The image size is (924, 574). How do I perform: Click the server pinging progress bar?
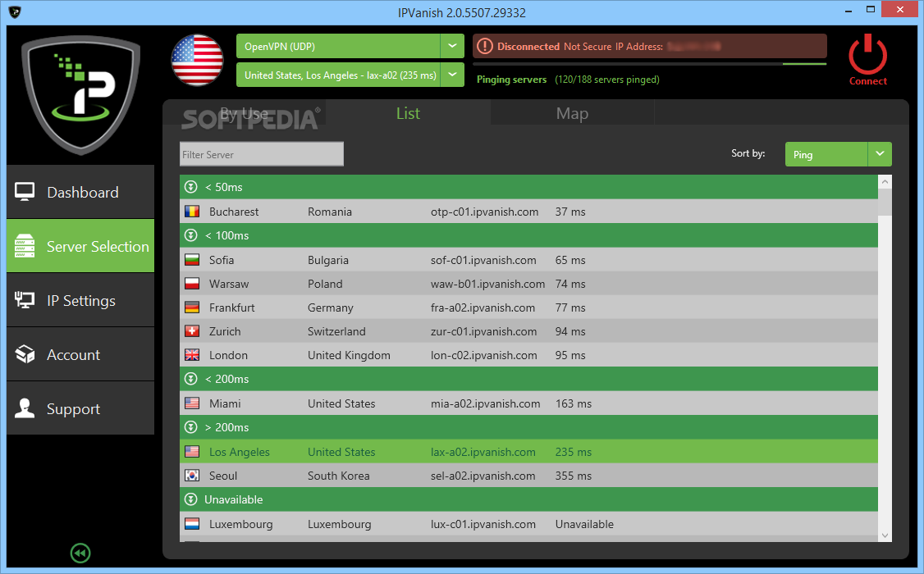click(649, 64)
